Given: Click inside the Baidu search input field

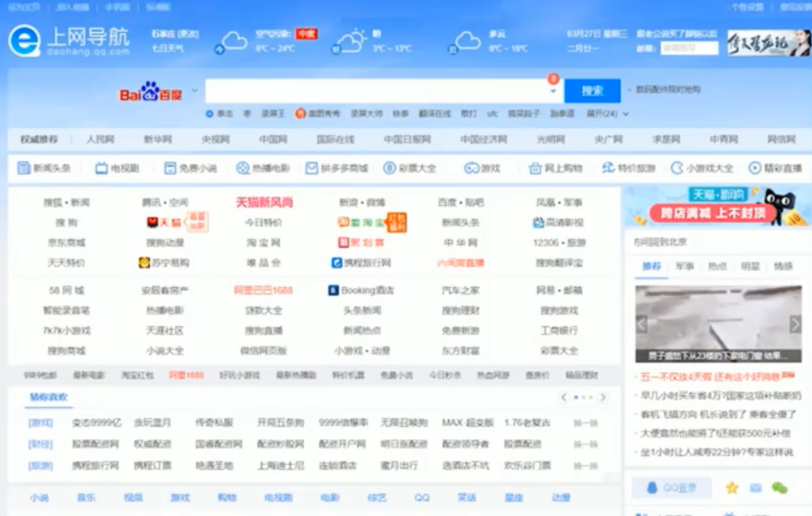Looking at the screenshot, I should (x=374, y=91).
